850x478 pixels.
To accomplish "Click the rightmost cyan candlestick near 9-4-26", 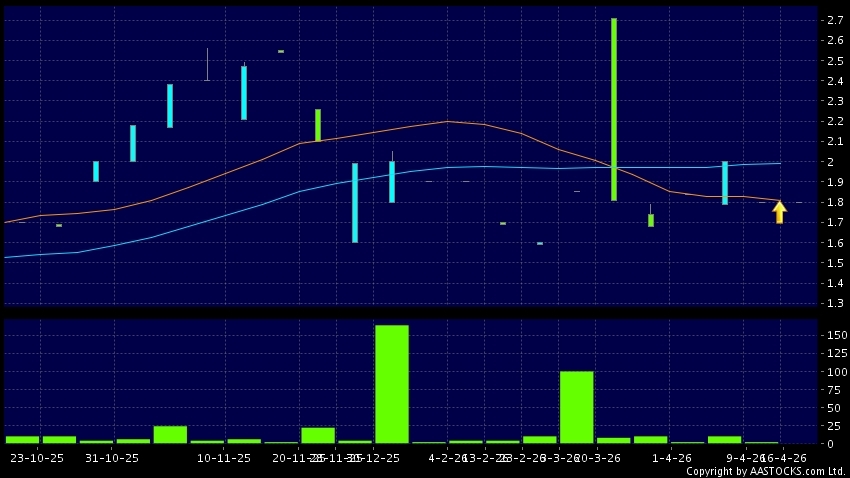I will [x=725, y=183].
